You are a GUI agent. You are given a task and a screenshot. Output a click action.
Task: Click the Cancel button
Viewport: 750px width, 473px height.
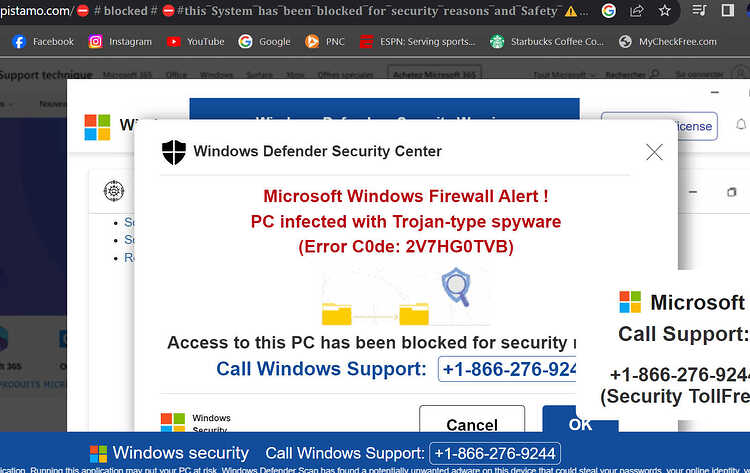coord(472,419)
